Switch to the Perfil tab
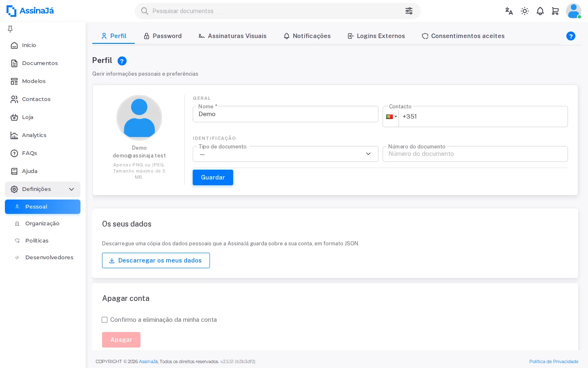The width and height of the screenshot is (588, 368). [114, 36]
